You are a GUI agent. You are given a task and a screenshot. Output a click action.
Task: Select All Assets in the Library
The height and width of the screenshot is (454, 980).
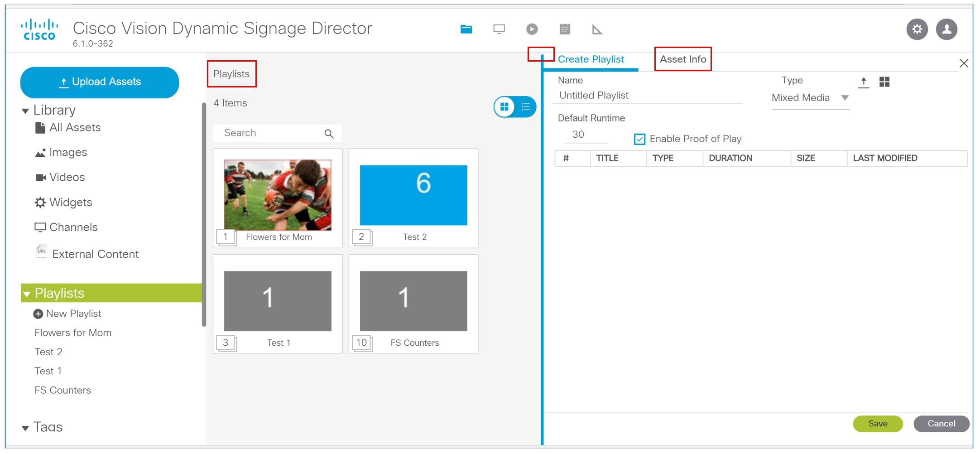pyautogui.click(x=68, y=128)
